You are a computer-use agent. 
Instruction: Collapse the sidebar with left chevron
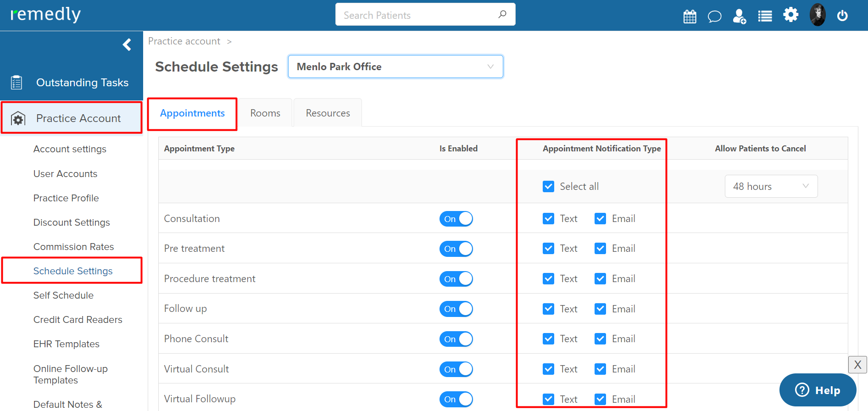click(127, 44)
